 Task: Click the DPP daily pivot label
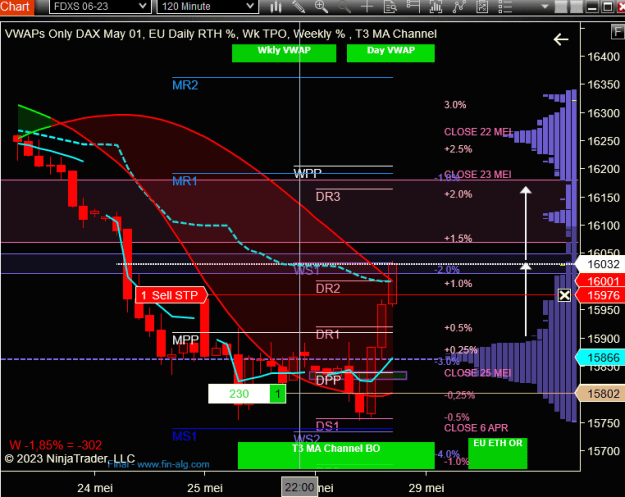pos(328,380)
